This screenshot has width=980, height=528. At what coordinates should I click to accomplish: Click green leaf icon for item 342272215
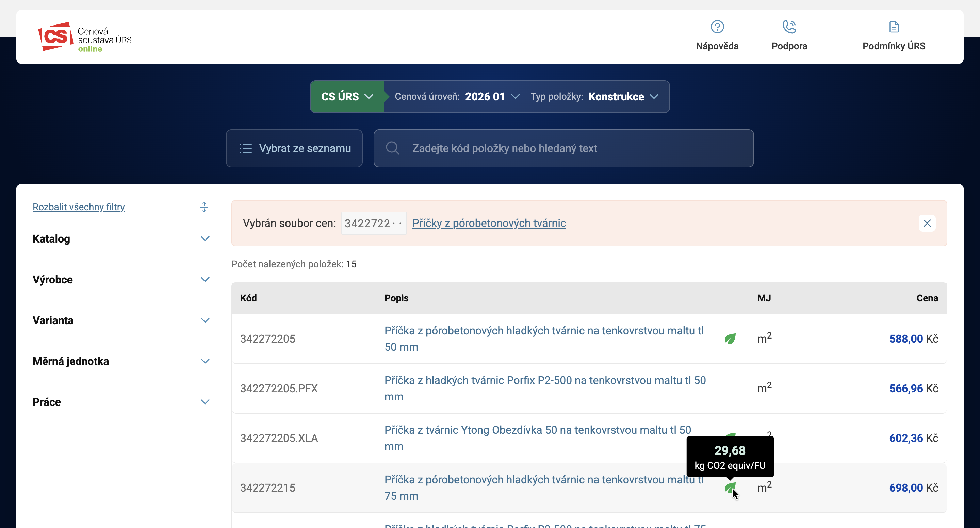click(730, 487)
